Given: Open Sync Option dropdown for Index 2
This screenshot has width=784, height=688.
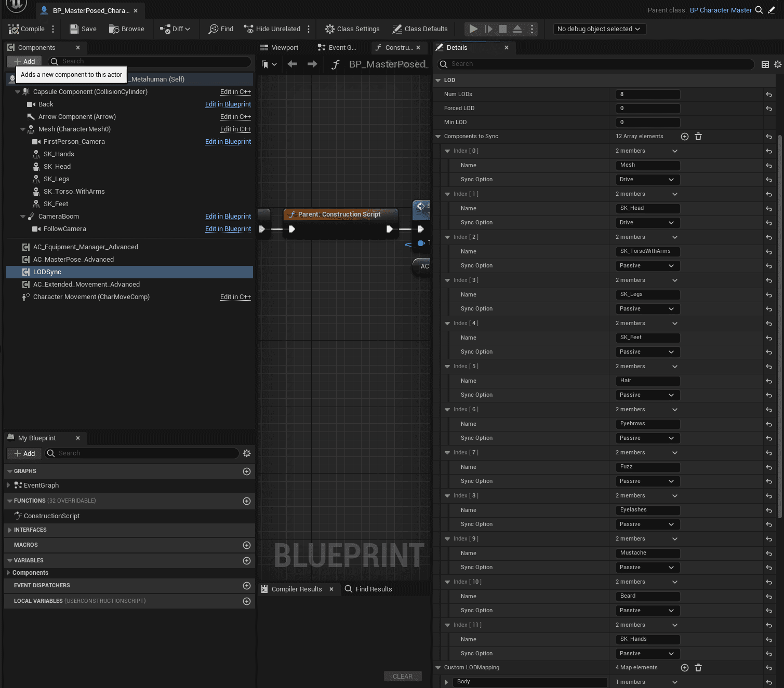Looking at the screenshot, I should tap(647, 266).
